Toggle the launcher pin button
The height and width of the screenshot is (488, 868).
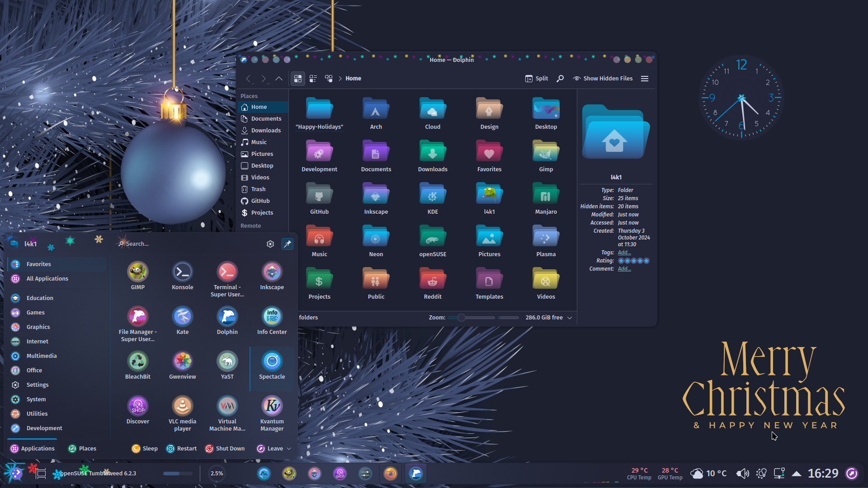pyautogui.click(x=287, y=244)
